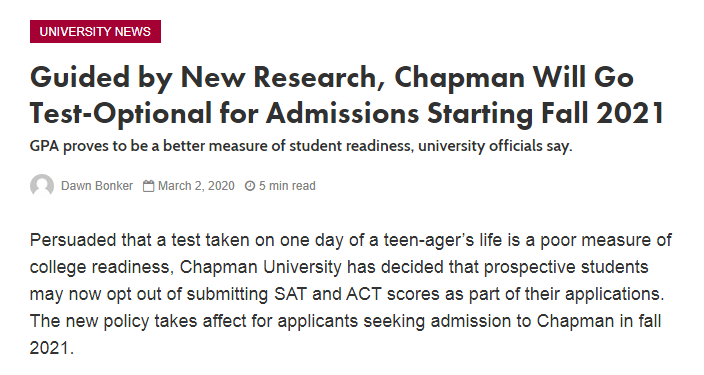Click 'Fall 2021' at the headline's end
Screen dimensions: 704x375
click(x=603, y=113)
